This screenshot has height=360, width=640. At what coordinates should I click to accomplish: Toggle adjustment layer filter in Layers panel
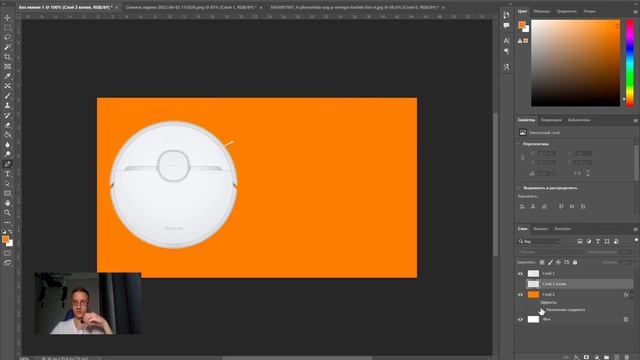click(x=589, y=242)
